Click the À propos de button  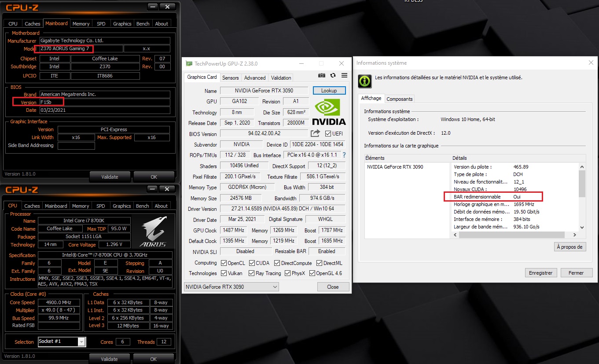570,247
